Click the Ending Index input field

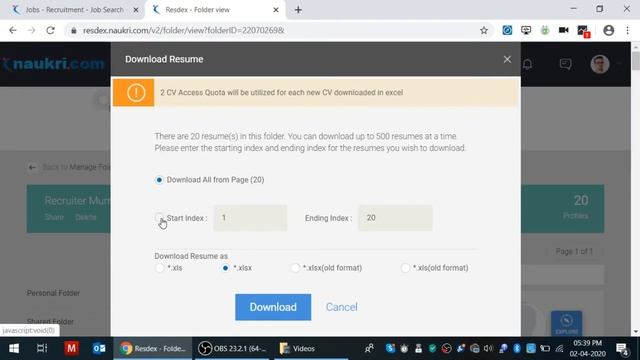pos(395,218)
